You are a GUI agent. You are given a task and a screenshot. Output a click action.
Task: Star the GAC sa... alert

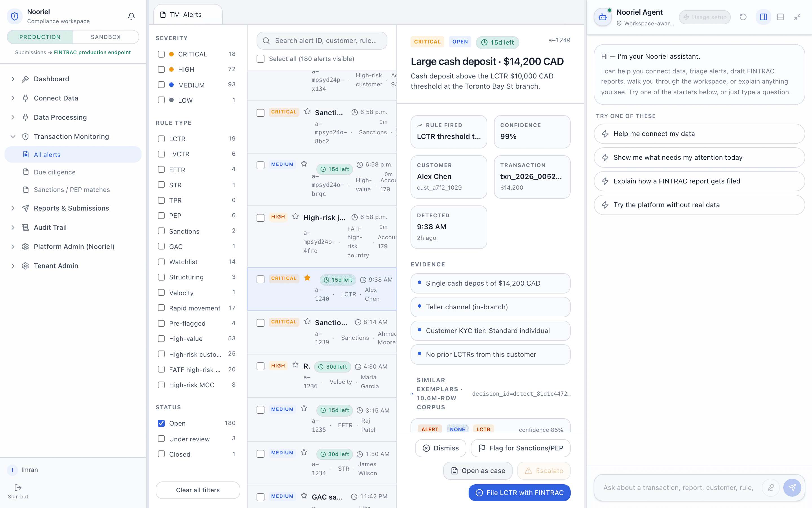pyautogui.click(x=304, y=495)
